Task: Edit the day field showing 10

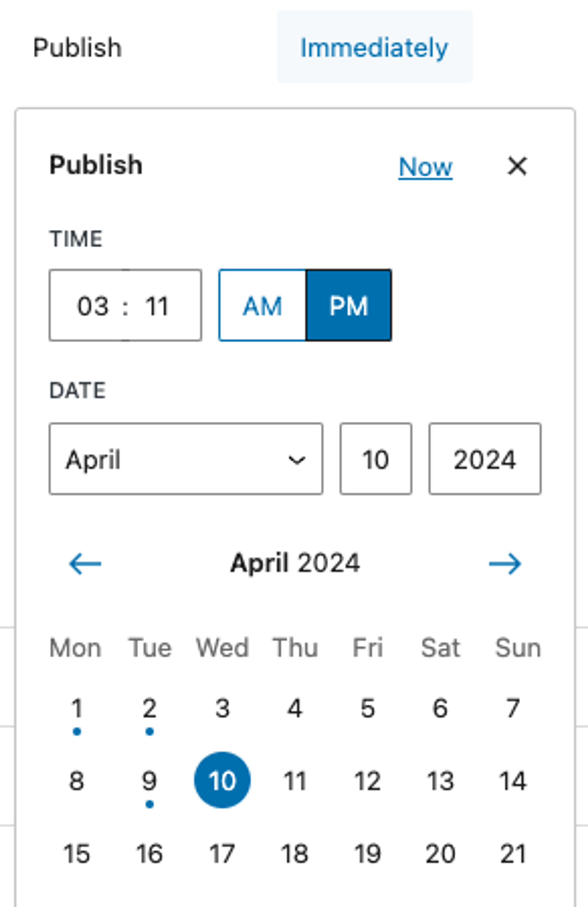Action: [x=375, y=460]
